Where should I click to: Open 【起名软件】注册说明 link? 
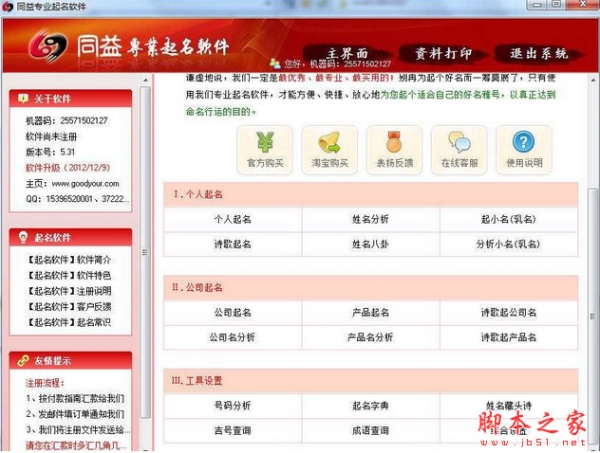(x=68, y=291)
